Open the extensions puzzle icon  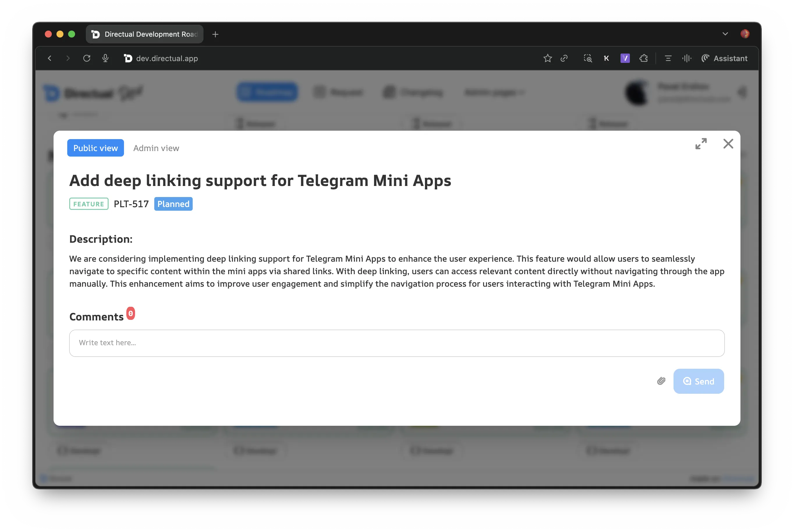[643, 58]
